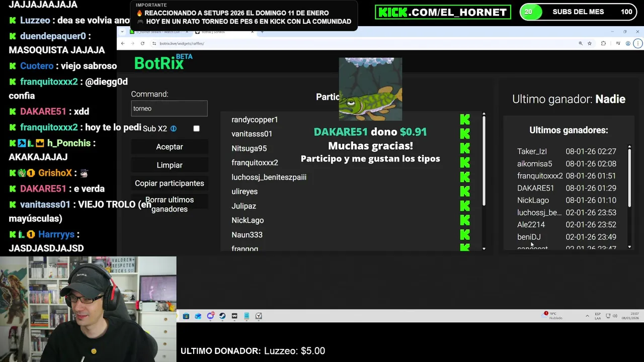Bookmark this page with the star icon
Screen dimensions: 644x362
[x=590, y=44]
